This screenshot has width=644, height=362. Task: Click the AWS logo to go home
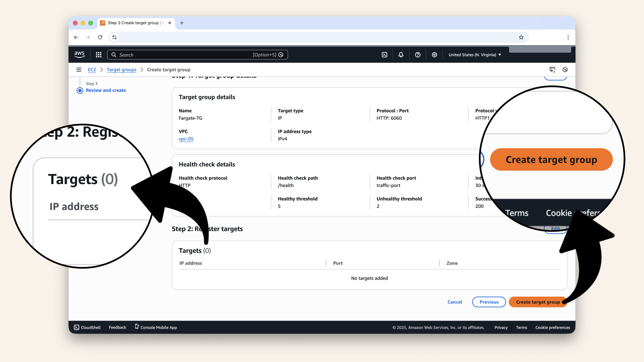(79, 54)
